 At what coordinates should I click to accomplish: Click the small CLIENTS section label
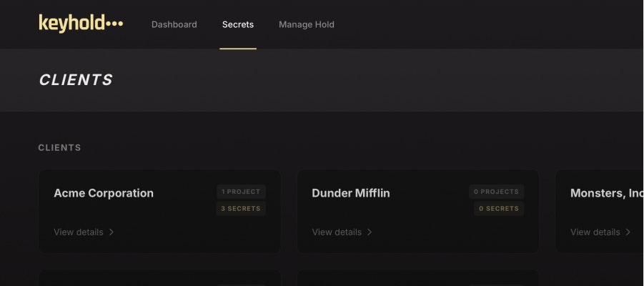(59, 147)
